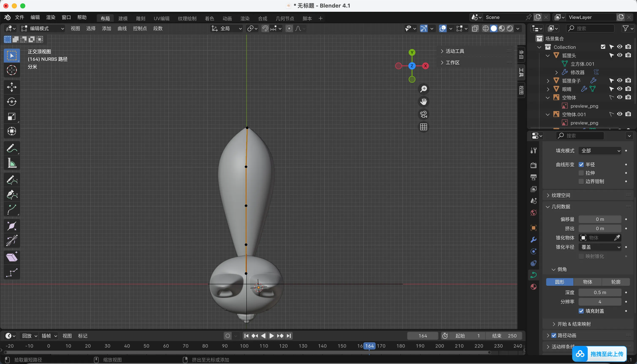Disable the 填充封盖 checkbox

(581, 311)
